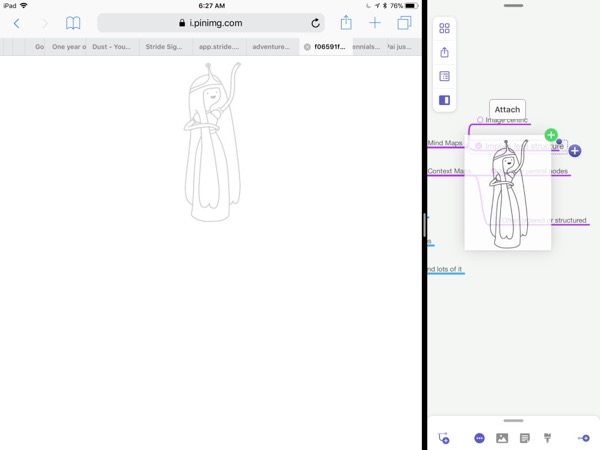Switch to the Stride Sig tab

tap(166, 47)
